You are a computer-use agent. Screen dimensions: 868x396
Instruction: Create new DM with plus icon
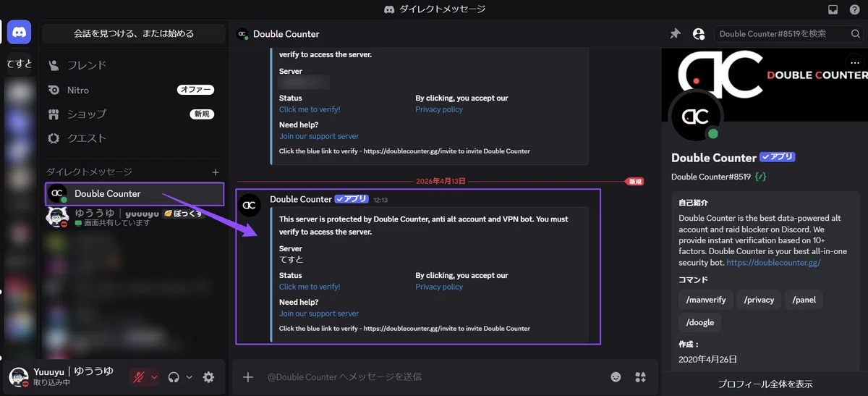point(215,172)
